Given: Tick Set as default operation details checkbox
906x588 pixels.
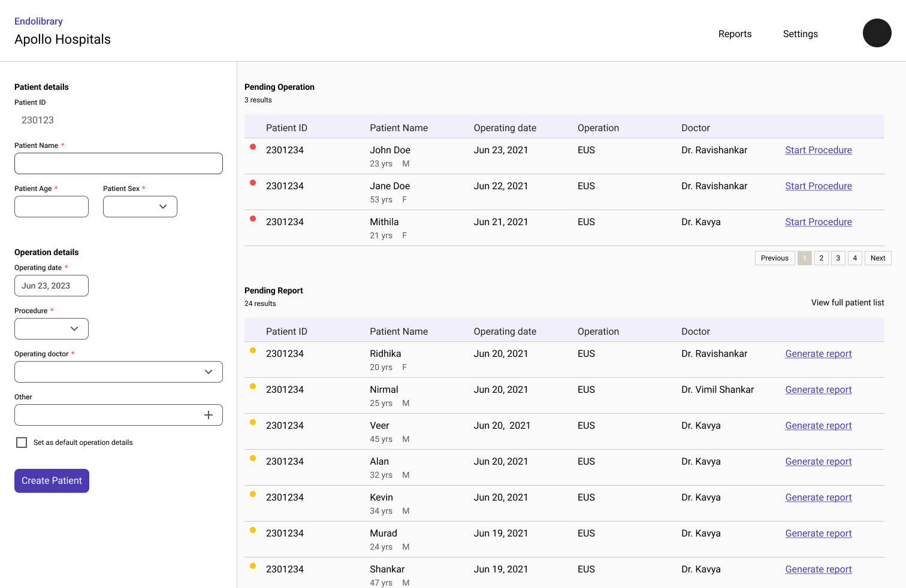Looking at the screenshot, I should pyautogui.click(x=22, y=442).
